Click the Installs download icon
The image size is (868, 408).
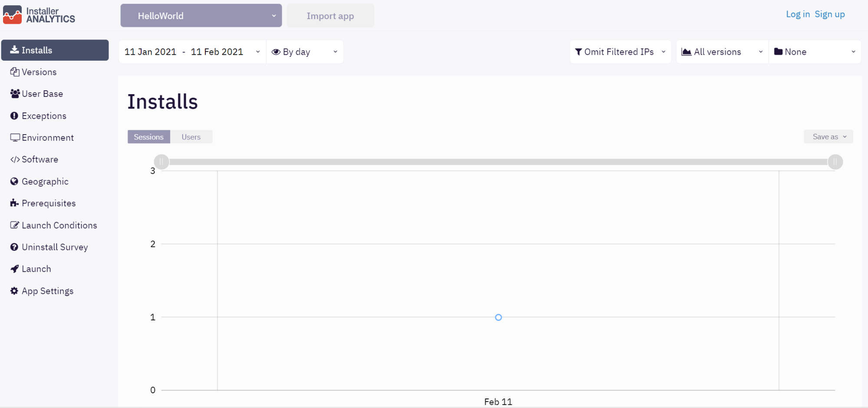click(x=14, y=49)
